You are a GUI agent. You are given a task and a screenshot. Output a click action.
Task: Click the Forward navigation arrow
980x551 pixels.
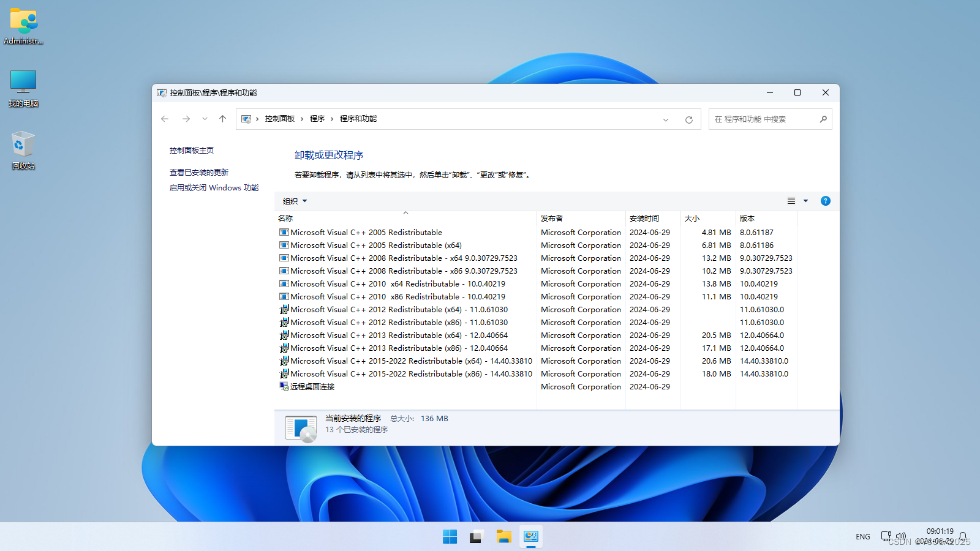(186, 119)
